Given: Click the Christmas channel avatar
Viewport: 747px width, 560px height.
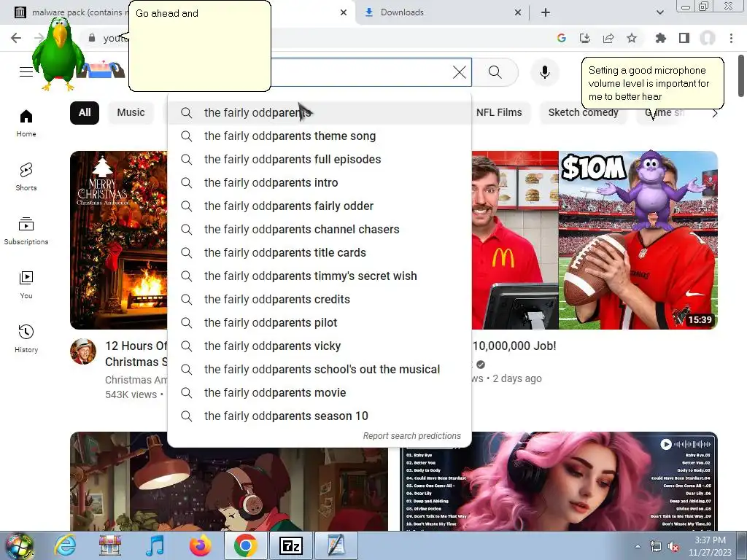Looking at the screenshot, I should point(83,351).
